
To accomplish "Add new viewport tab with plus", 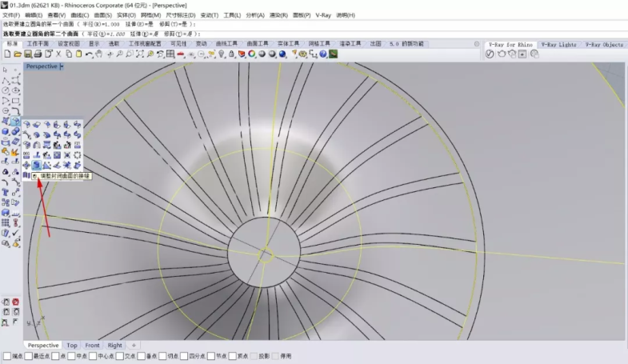I will pos(134,346).
